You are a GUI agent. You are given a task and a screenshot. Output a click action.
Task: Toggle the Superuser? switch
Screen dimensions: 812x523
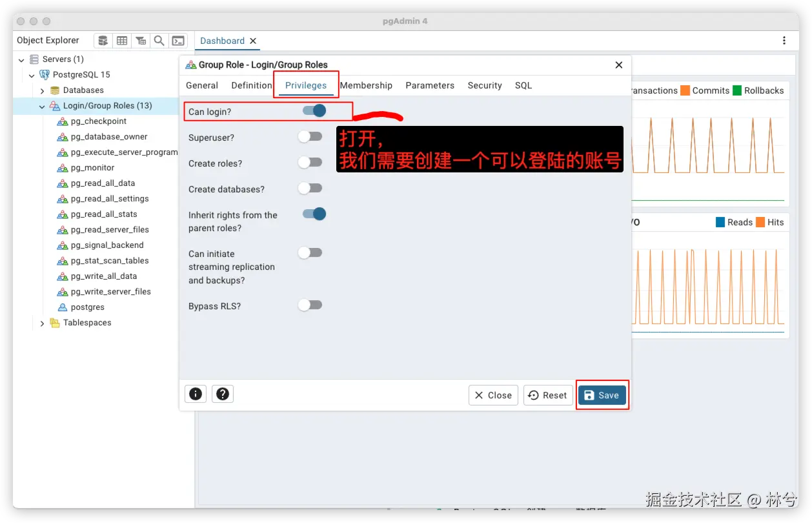coord(310,136)
